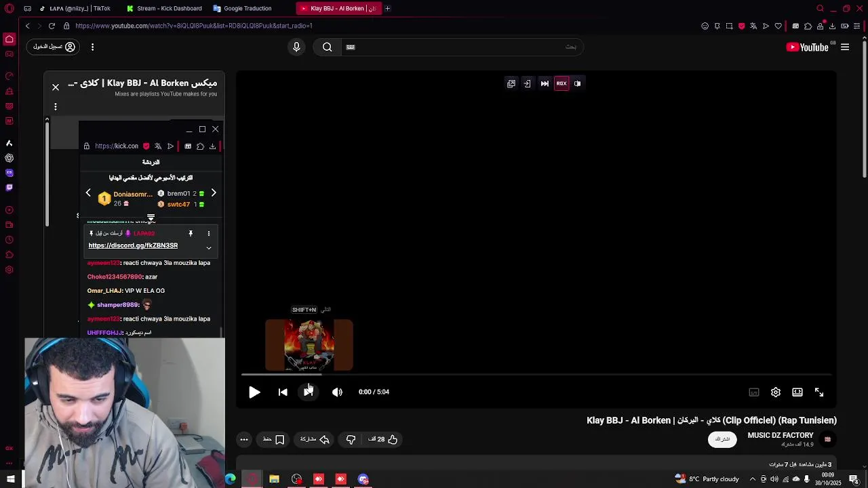Screen dimensions: 868x488
Task: Click the next video preview thumbnail
Action: [x=309, y=345]
